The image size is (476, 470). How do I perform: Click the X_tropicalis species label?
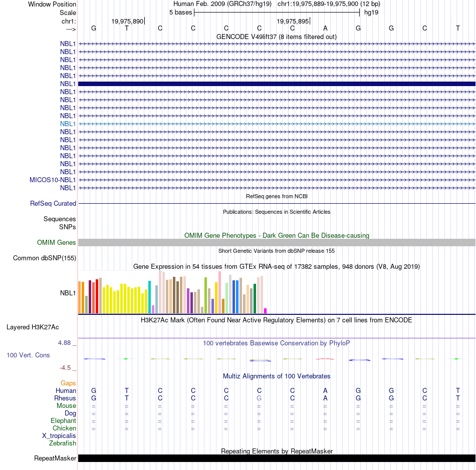coord(59,436)
